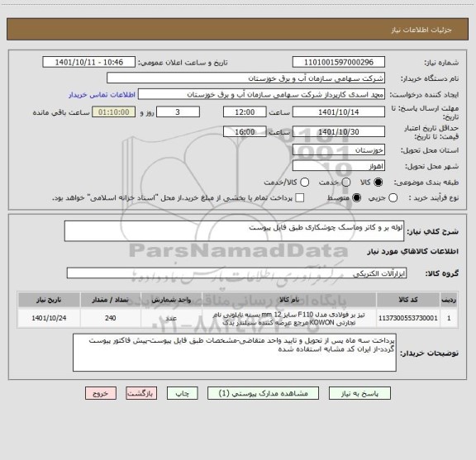Click the ردیف column header
Viewport: 476px width, 460px height.
[449, 300]
